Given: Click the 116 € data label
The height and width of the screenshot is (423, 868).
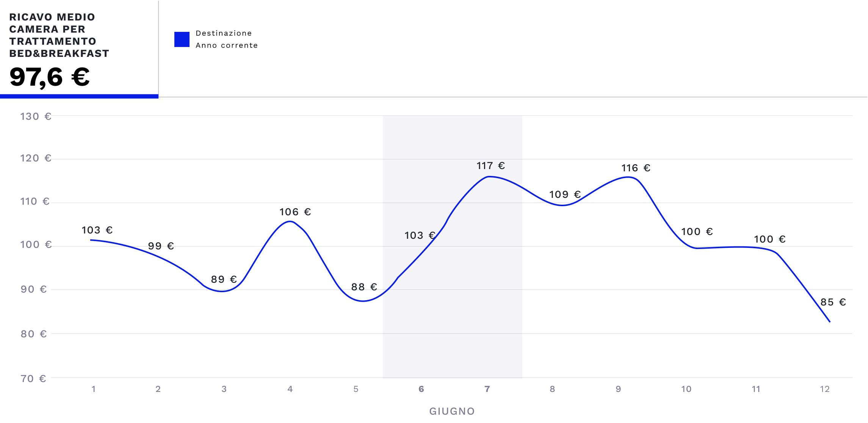Looking at the screenshot, I should pyautogui.click(x=636, y=168).
